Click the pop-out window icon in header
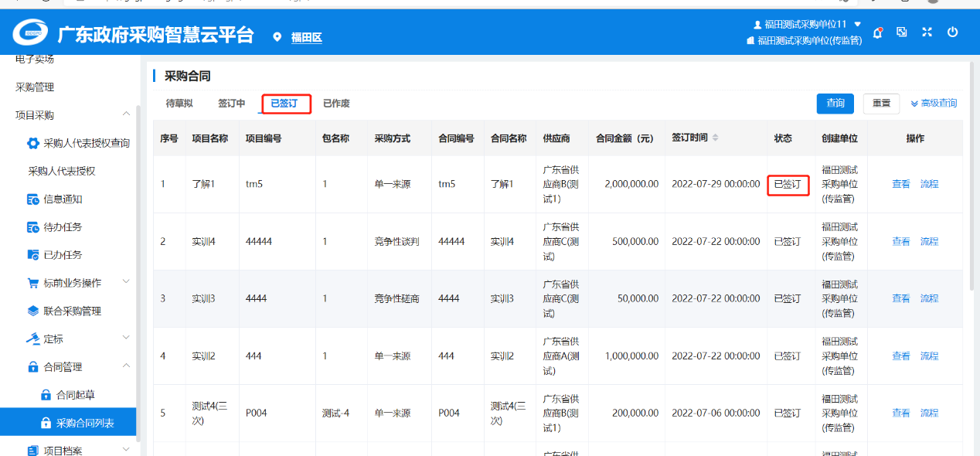Screen dimensions: 980x456 [902, 32]
